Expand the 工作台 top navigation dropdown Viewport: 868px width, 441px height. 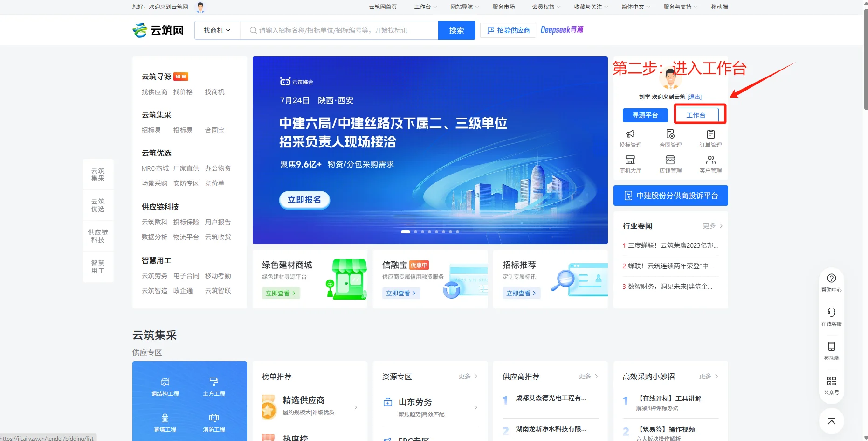[x=424, y=7]
